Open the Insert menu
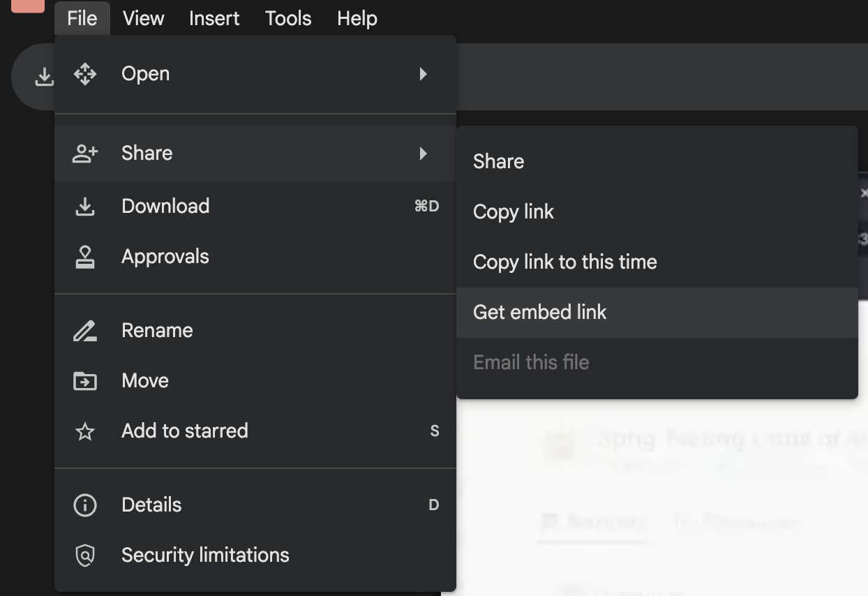Image resolution: width=868 pixels, height=596 pixels. pyautogui.click(x=214, y=18)
